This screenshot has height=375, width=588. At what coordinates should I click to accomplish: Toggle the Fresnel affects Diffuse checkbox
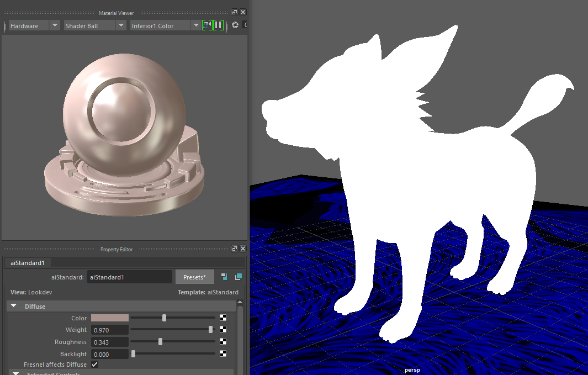tap(96, 365)
